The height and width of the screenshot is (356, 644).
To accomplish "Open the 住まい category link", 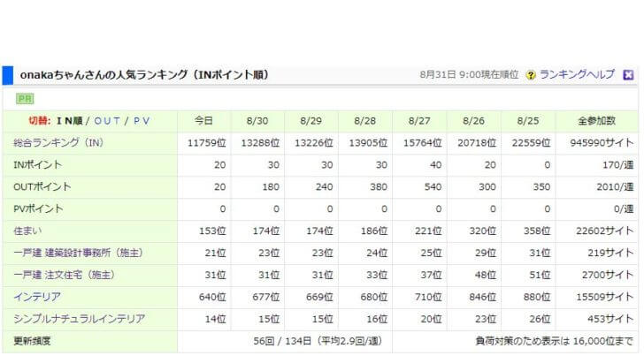I will (x=27, y=231).
